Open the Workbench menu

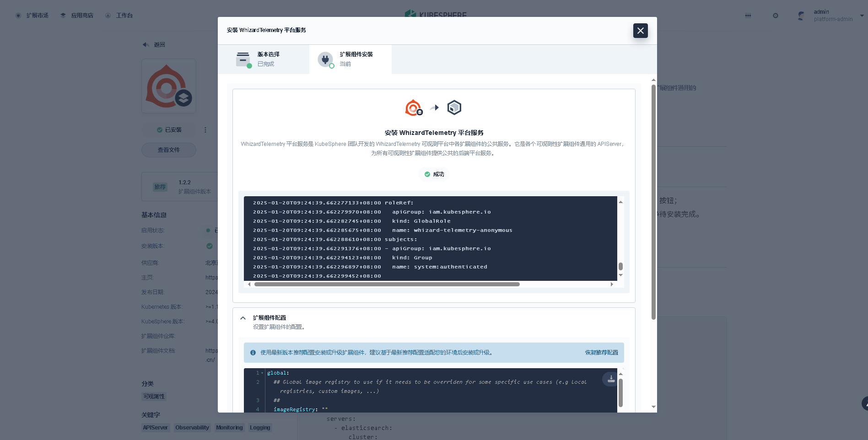click(x=119, y=16)
